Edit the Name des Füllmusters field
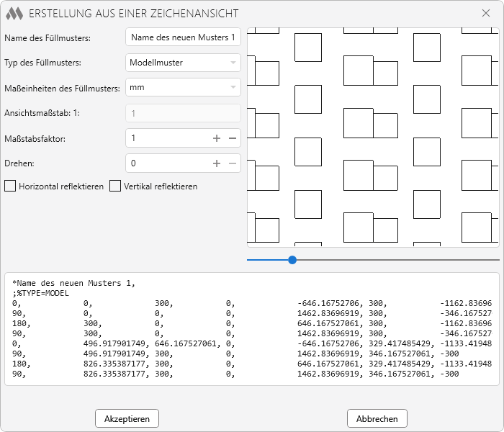The image size is (504, 432). [x=183, y=37]
